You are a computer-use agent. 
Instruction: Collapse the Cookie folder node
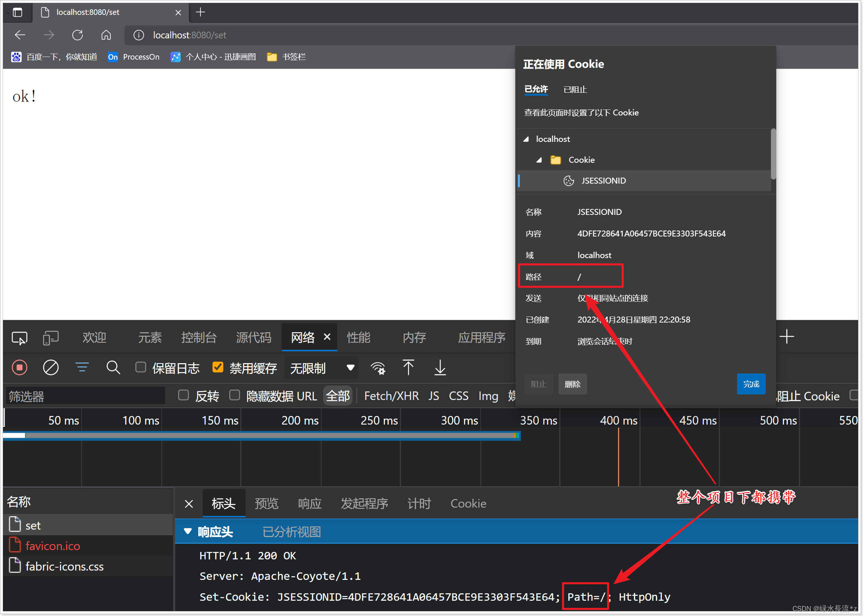[x=539, y=160]
